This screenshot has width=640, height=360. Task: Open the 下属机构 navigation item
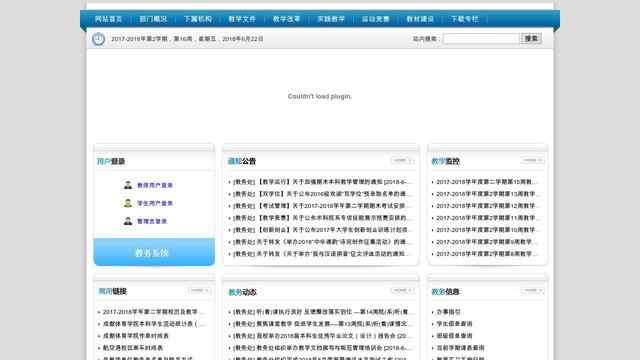198,19
